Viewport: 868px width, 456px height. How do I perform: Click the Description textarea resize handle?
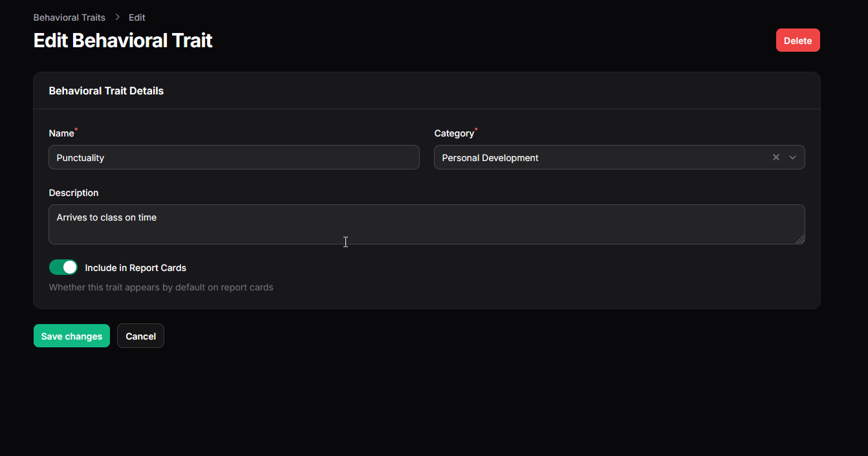[800, 239]
